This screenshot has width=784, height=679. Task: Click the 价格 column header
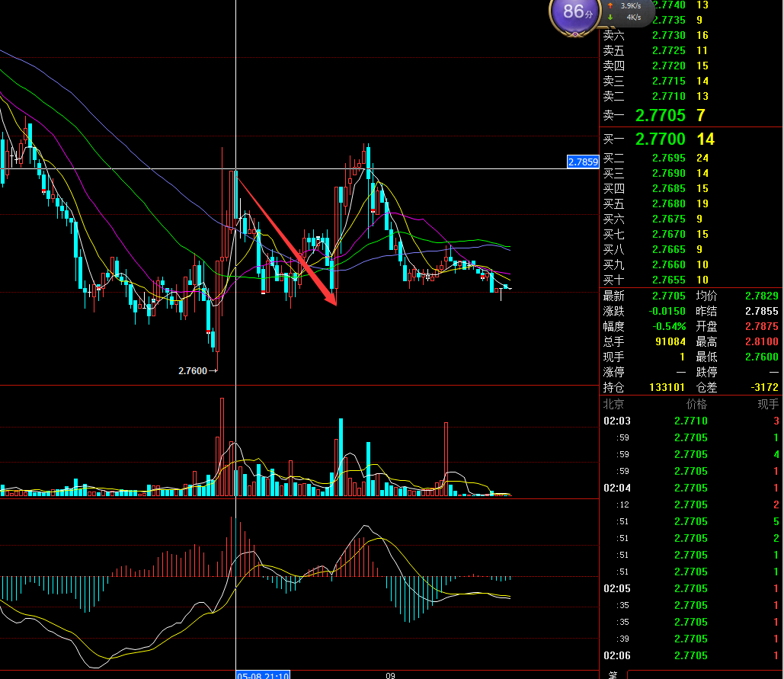tap(696, 404)
